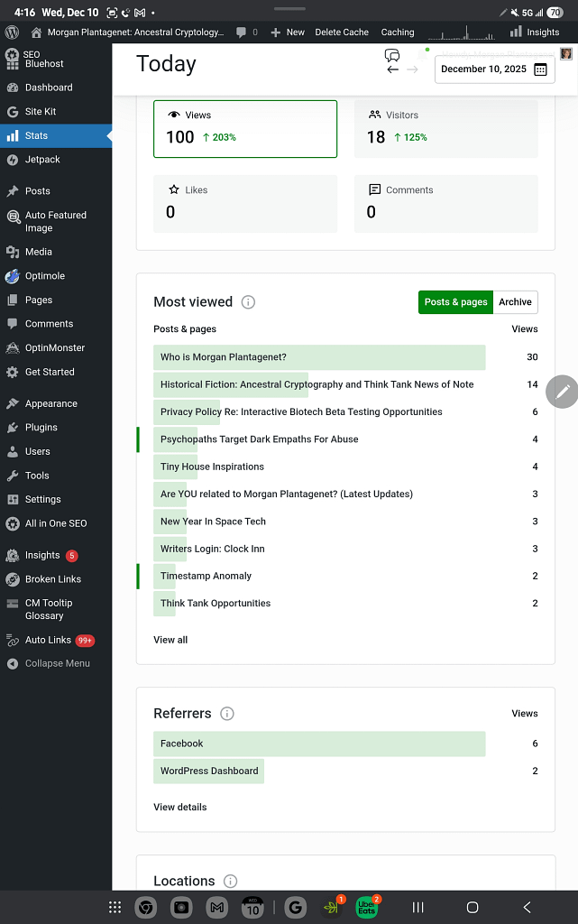Viewport: 578px width, 924px height.
Task: Open Auto Links in the sidebar
Action: tap(48, 640)
